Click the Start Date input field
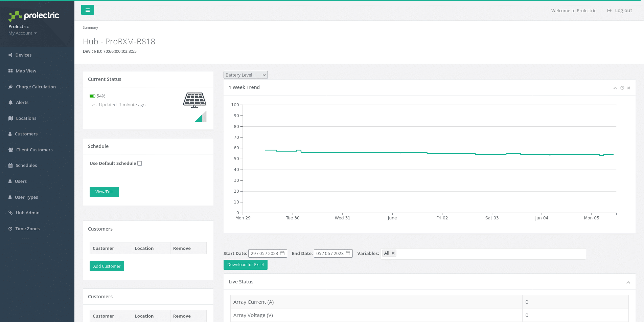This screenshot has width=644, height=322. (268, 253)
